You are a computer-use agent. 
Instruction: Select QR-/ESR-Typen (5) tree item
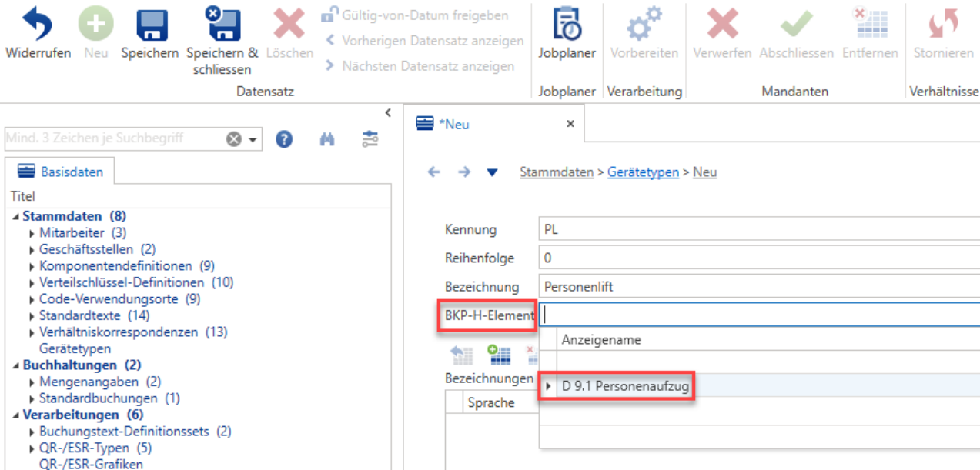pyautogui.click(x=95, y=448)
